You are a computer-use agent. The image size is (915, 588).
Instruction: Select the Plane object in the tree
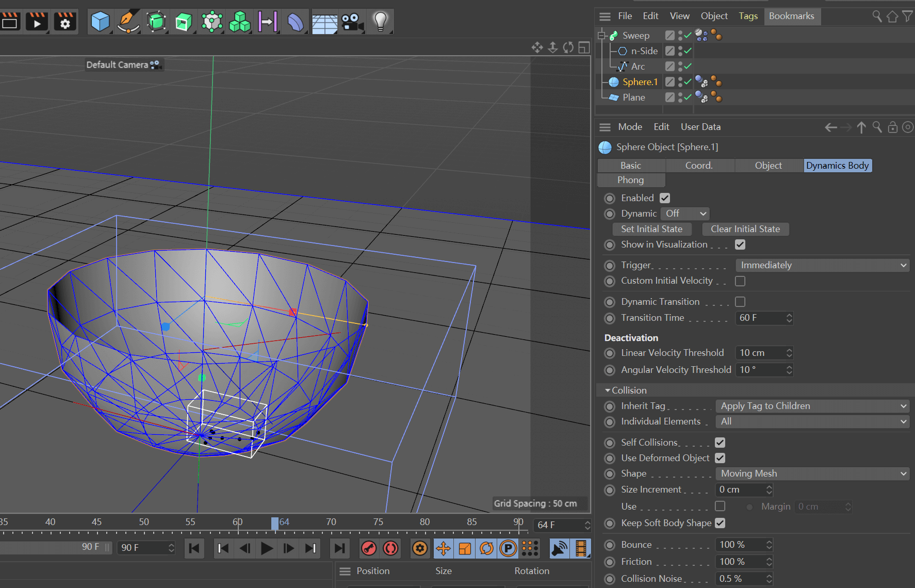[634, 97]
